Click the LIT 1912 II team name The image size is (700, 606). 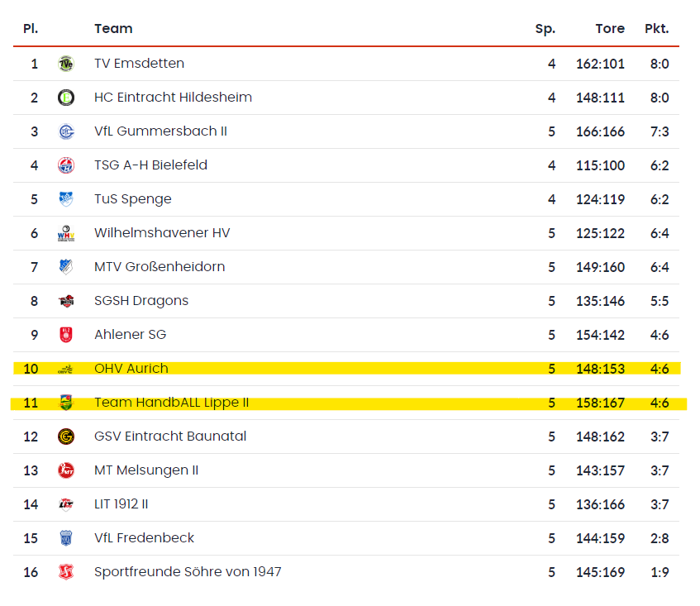[x=121, y=504]
